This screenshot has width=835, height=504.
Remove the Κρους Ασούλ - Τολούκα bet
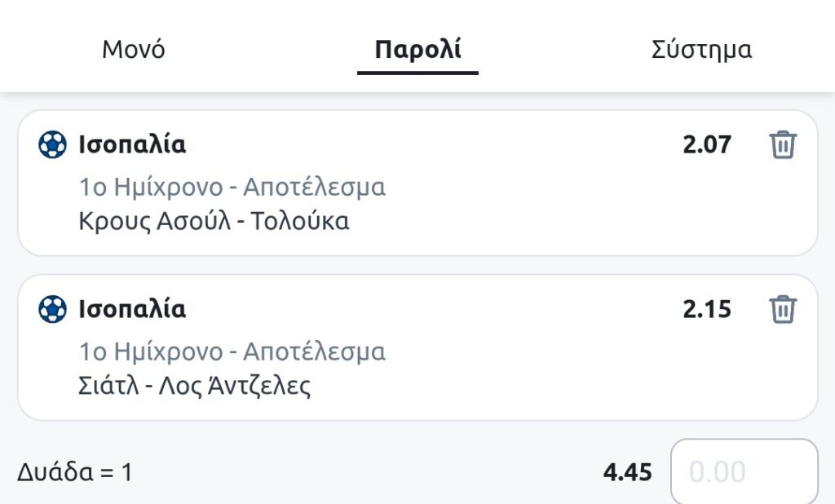782,145
